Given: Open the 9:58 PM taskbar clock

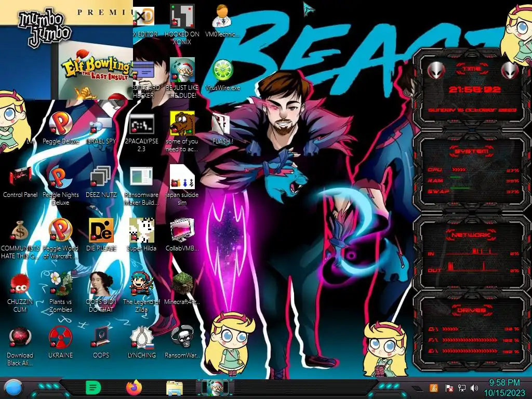Looking at the screenshot, I should click(504, 388).
